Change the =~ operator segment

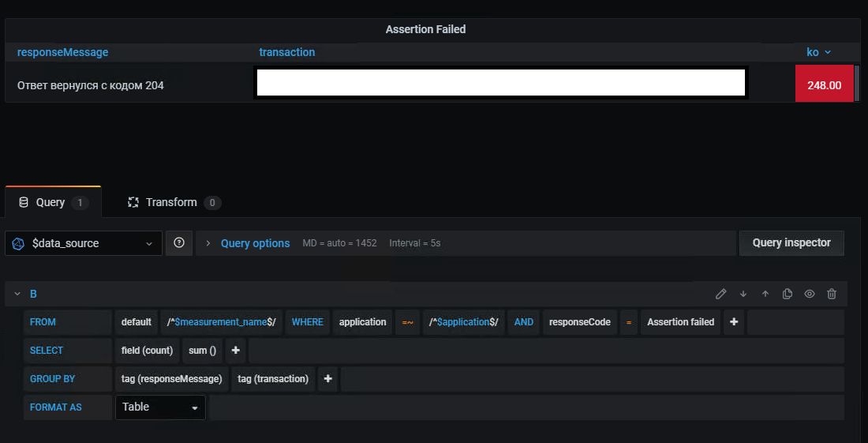(407, 321)
